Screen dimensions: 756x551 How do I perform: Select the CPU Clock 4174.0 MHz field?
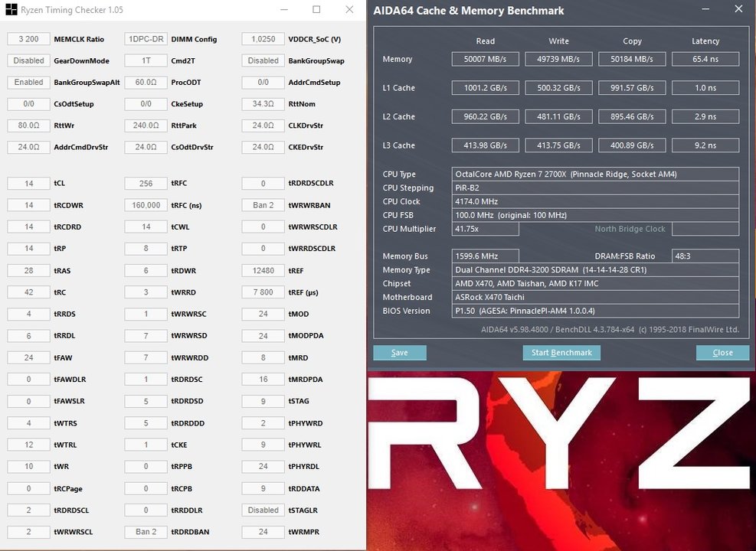click(x=595, y=201)
